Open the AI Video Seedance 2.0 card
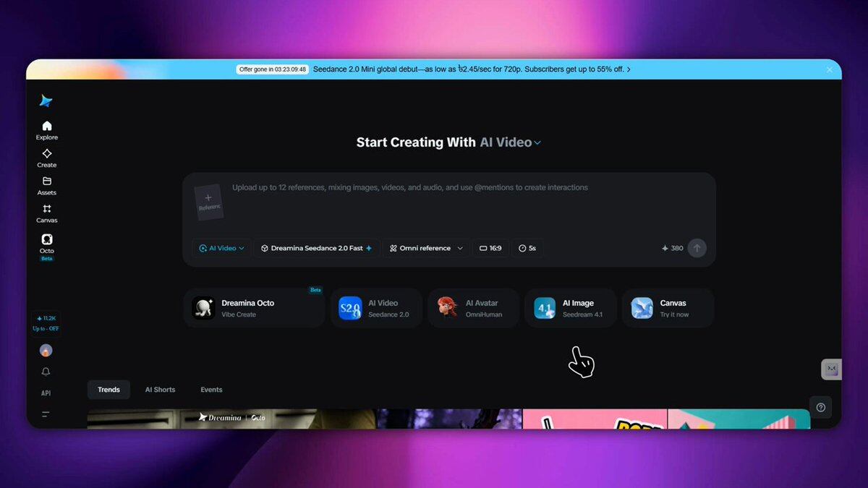Viewport: 868px width, 488px height. pyautogui.click(x=376, y=308)
